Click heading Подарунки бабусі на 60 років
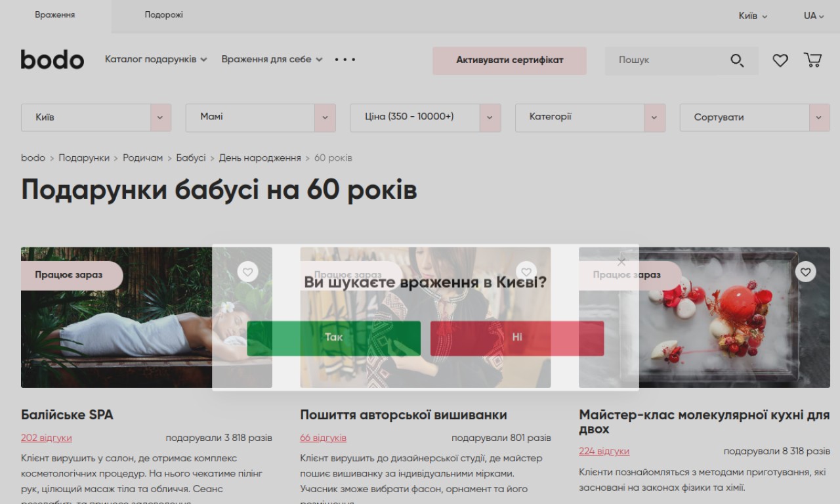The width and height of the screenshot is (840, 504). point(219,190)
